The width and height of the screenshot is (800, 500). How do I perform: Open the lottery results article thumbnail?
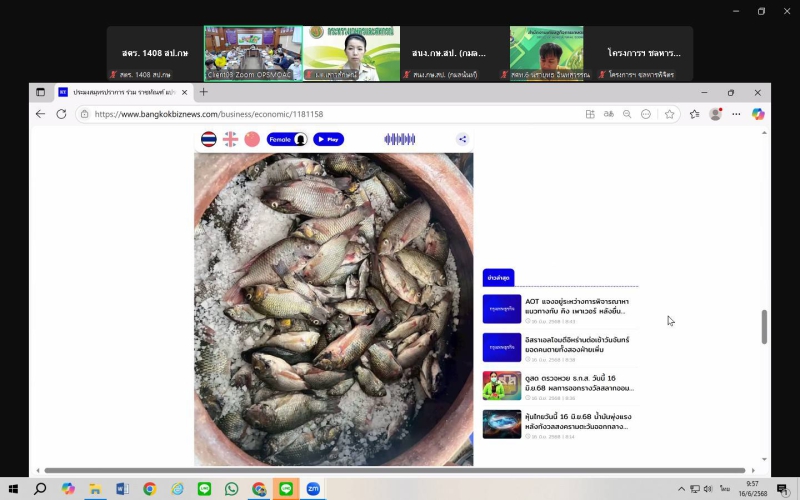502,385
